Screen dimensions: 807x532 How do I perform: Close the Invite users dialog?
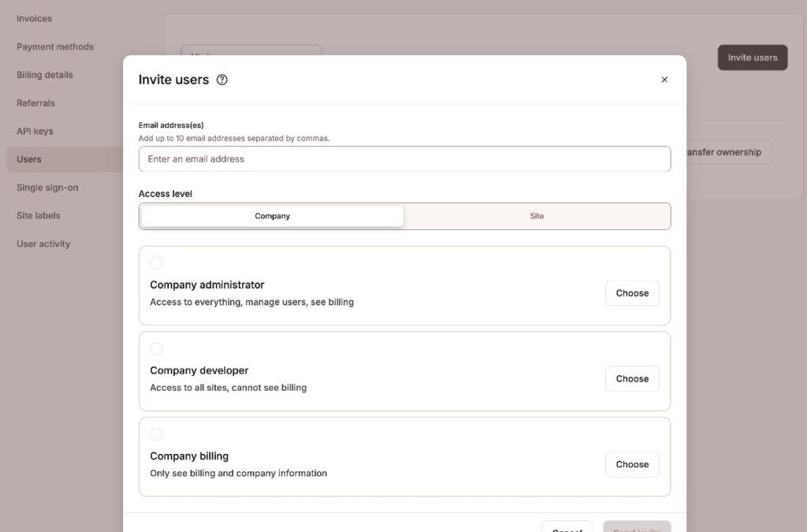pos(664,79)
